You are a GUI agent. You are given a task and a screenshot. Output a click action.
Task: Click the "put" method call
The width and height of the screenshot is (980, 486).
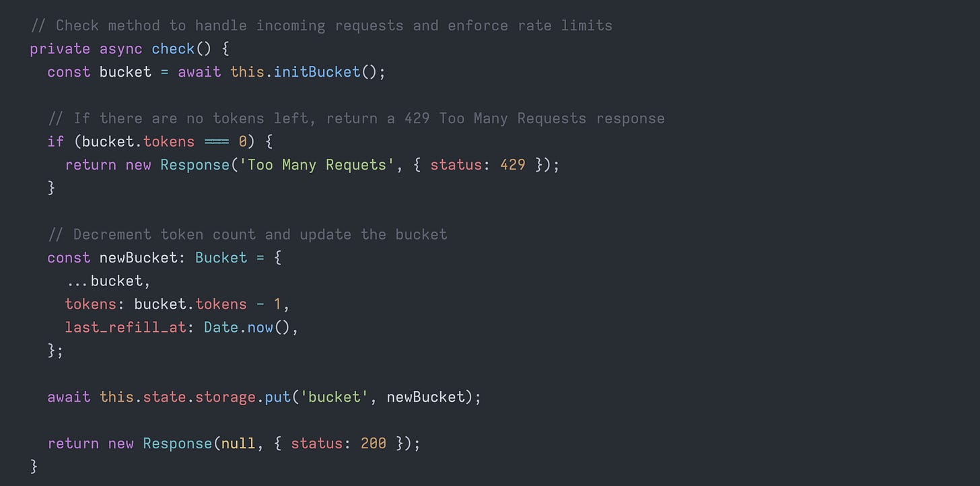click(277, 397)
